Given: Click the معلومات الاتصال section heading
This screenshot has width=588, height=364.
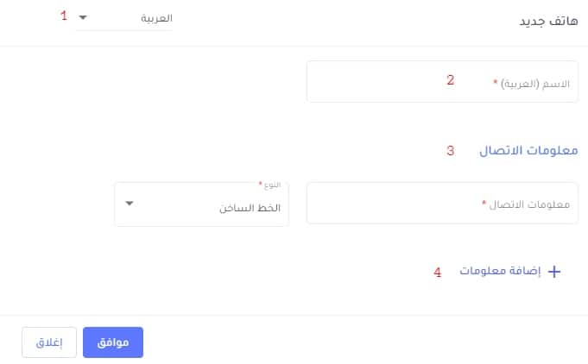Looking at the screenshot, I should [528, 150].
